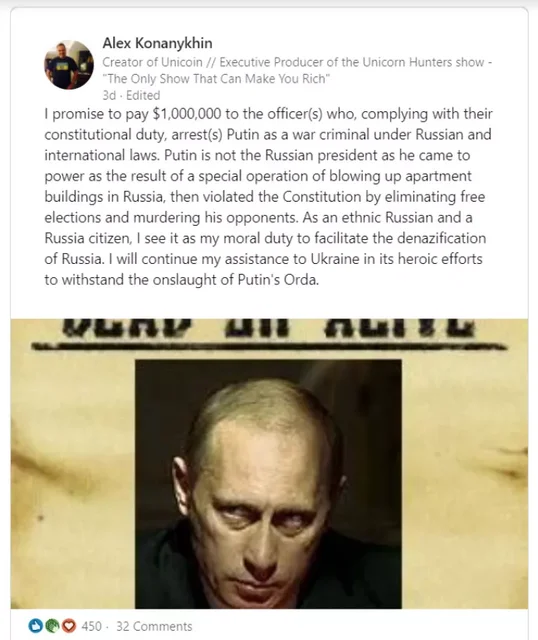
Task: Click the 'Creator of Unicoin' headline text
Action: point(152,62)
